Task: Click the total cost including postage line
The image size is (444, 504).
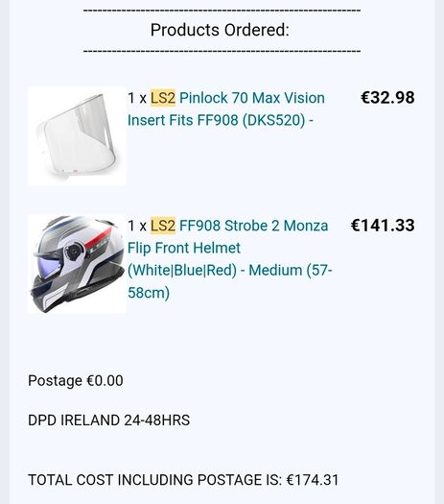Action: pyautogui.click(x=183, y=480)
